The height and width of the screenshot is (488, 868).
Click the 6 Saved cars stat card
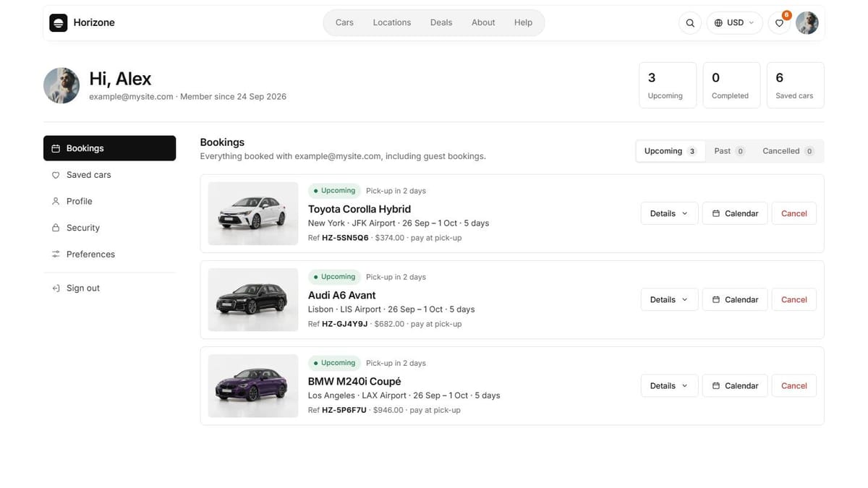pos(795,85)
